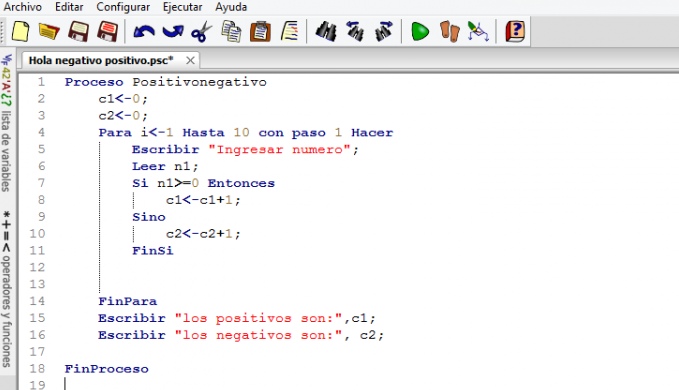The image size is (679, 390).
Task: Save with the gray floppy disk icon
Action: click(x=78, y=32)
